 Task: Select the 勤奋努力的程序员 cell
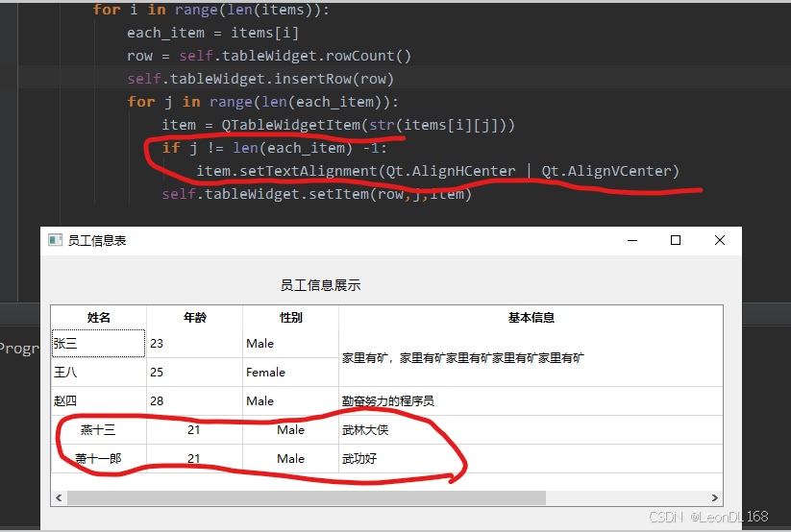tap(531, 400)
